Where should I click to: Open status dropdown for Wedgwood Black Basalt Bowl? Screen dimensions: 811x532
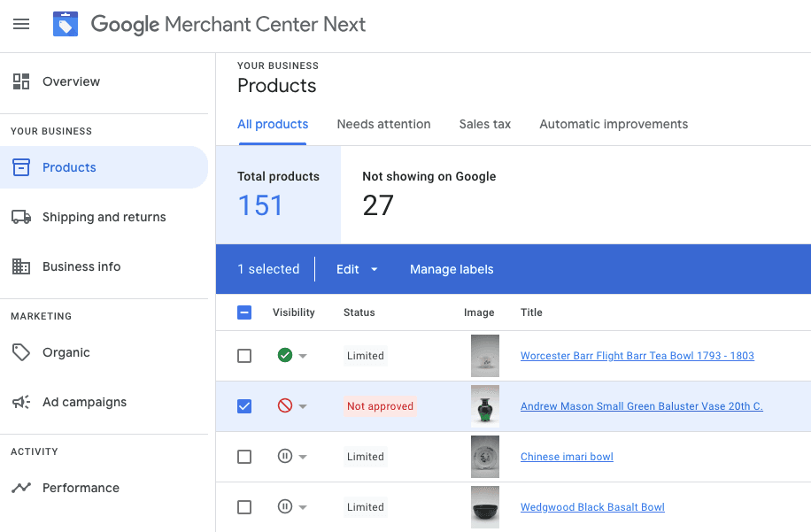[x=301, y=506]
